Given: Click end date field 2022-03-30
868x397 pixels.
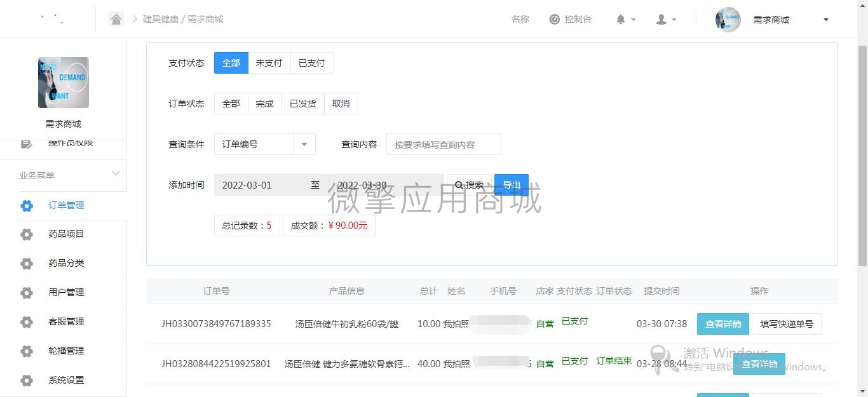Looking at the screenshot, I should click(x=386, y=185).
